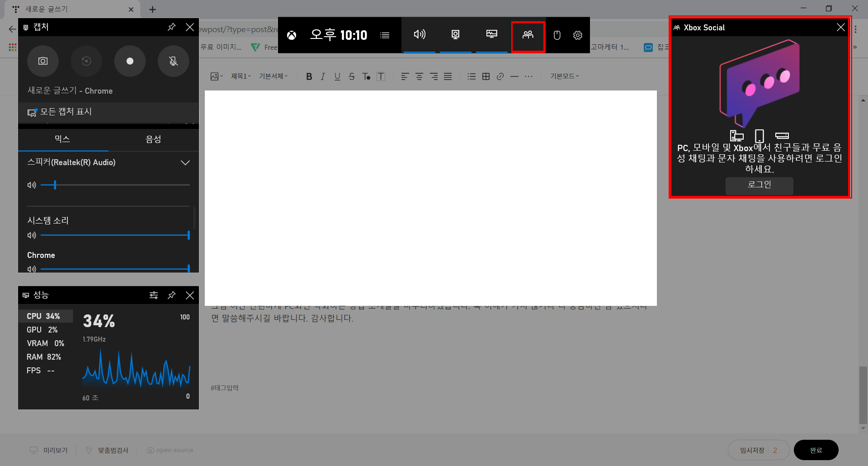Viewport: 868px width, 466px height.
Task: Toggle italic formatting
Action: (323, 76)
